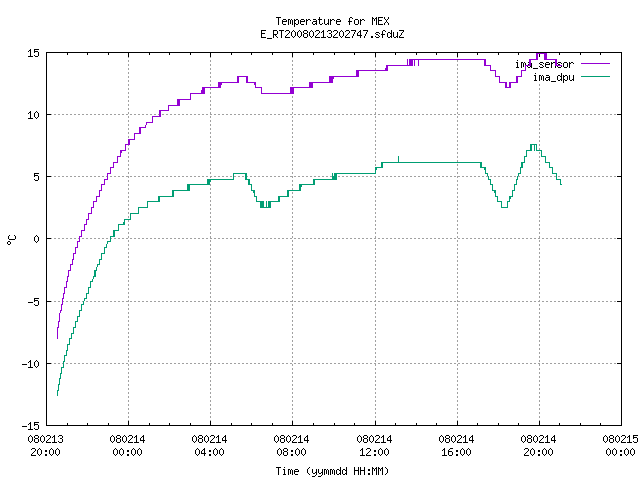Click the green ima_dpu legend line sample
This screenshot has height=480, width=640.
(x=596, y=76)
